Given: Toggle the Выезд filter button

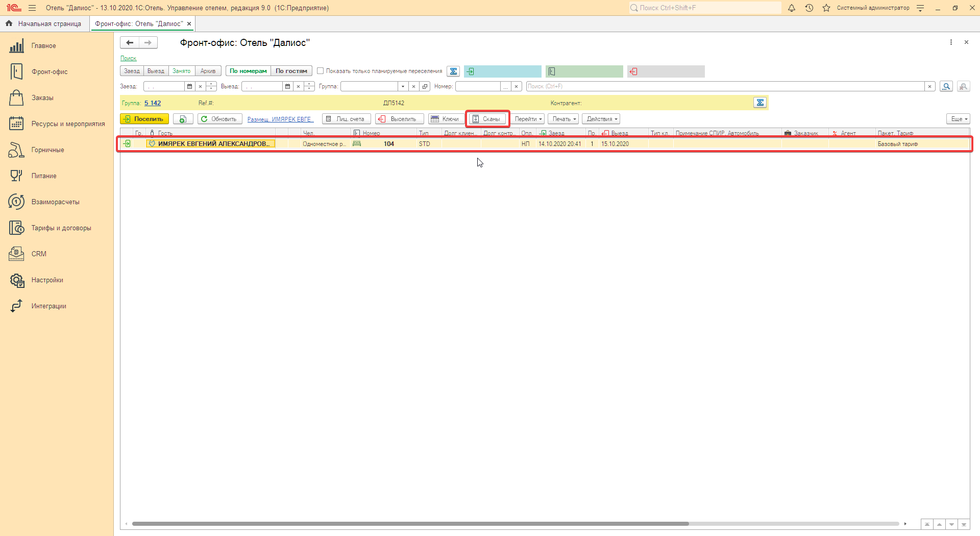Looking at the screenshot, I should tap(156, 71).
